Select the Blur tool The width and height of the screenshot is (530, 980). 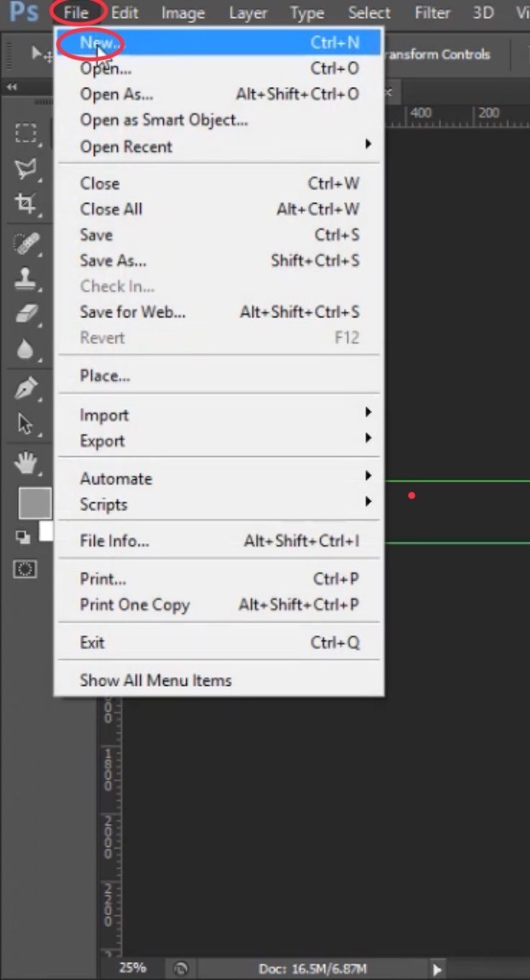(x=26, y=349)
